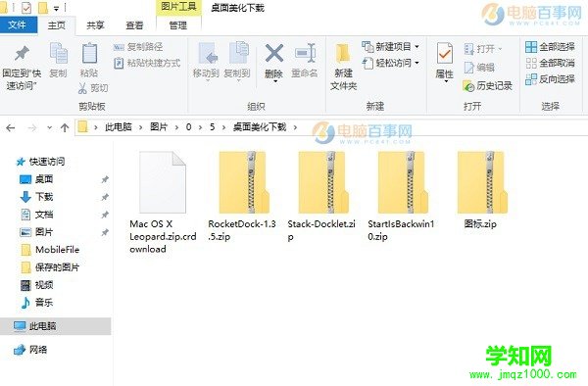Expand the chevron after 桌面美化下载 in path

(x=296, y=127)
